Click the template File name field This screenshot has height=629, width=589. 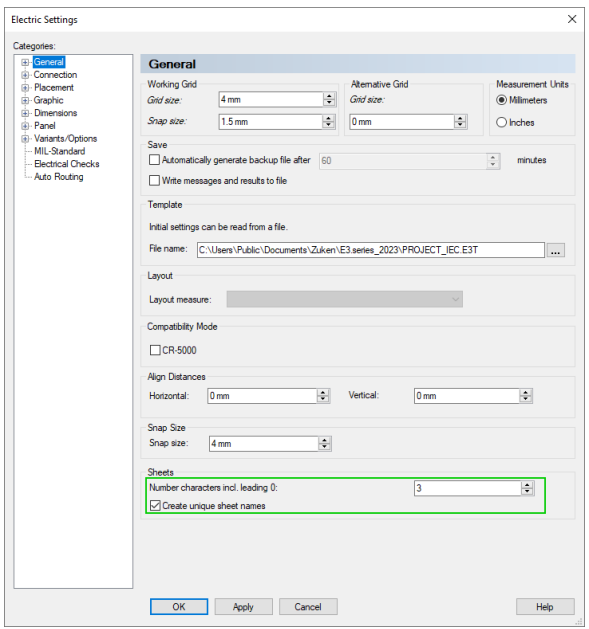tap(370, 250)
